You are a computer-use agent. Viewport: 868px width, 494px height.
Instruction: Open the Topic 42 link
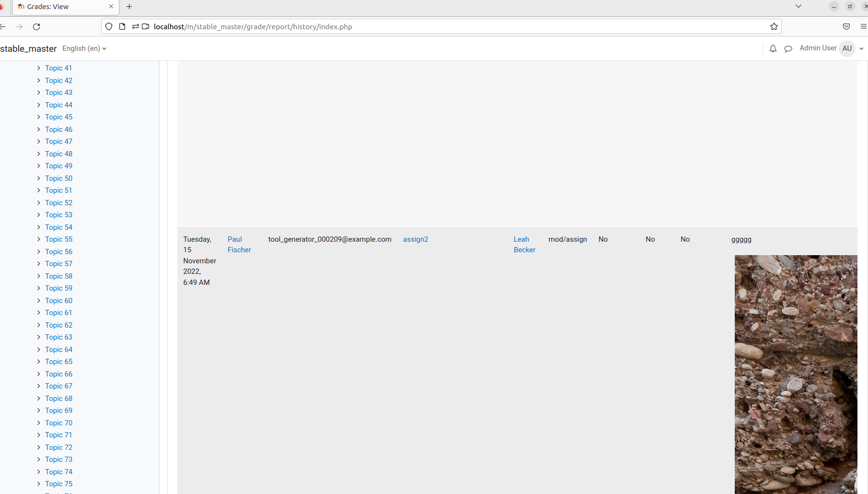pos(59,81)
